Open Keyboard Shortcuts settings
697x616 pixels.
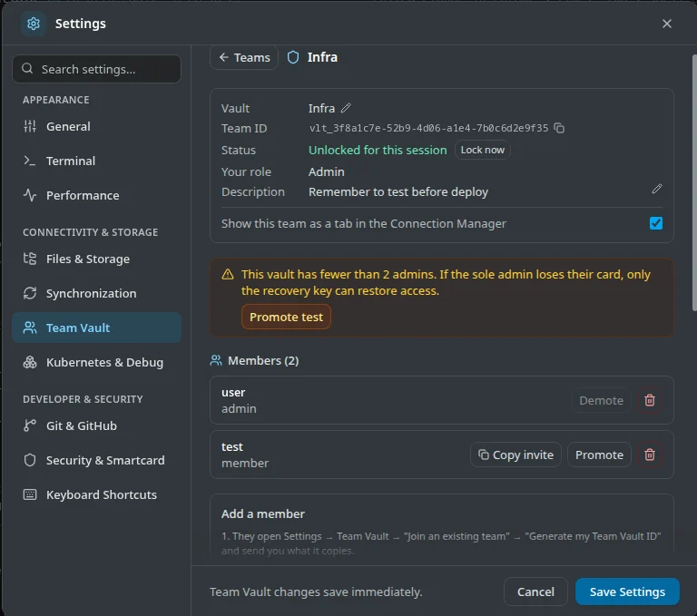click(x=96, y=494)
